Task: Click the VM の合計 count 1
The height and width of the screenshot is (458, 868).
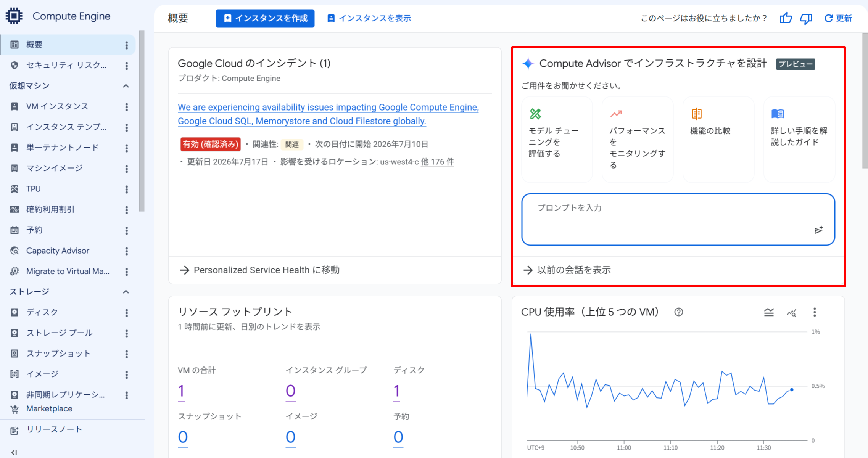Action: click(181, 391)
